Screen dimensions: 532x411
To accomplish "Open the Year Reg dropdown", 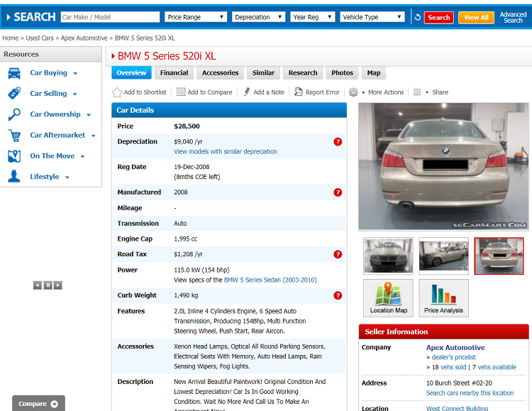I will point(313,17).
